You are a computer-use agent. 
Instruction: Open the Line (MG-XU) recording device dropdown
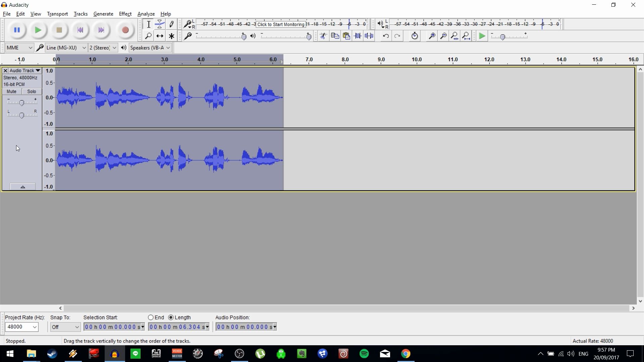point(66,48)
